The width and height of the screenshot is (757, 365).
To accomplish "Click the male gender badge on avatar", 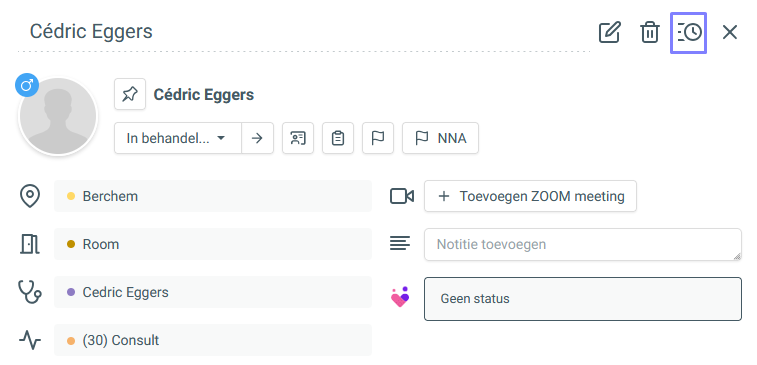I will pyautogui.click(x=27, y=85).
